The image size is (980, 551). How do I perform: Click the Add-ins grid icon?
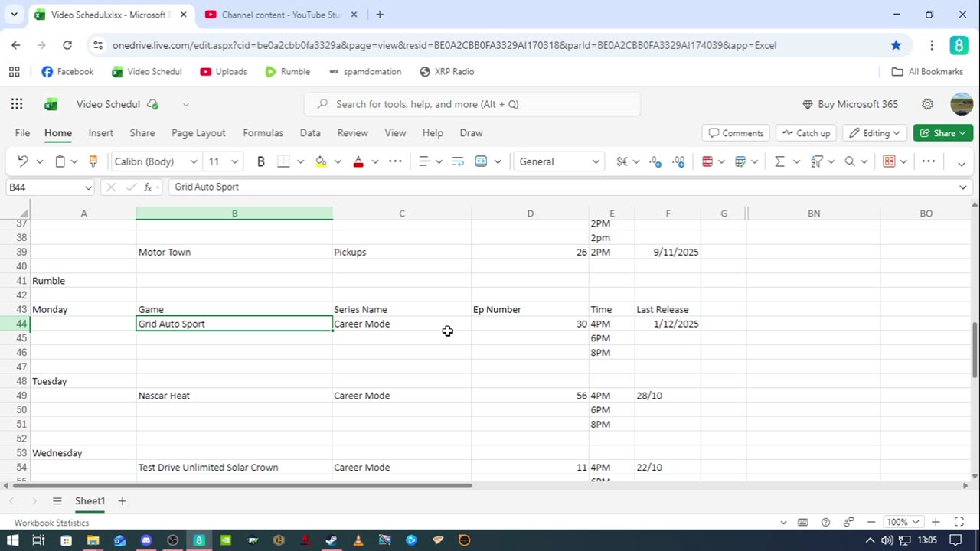pos(889,161)
